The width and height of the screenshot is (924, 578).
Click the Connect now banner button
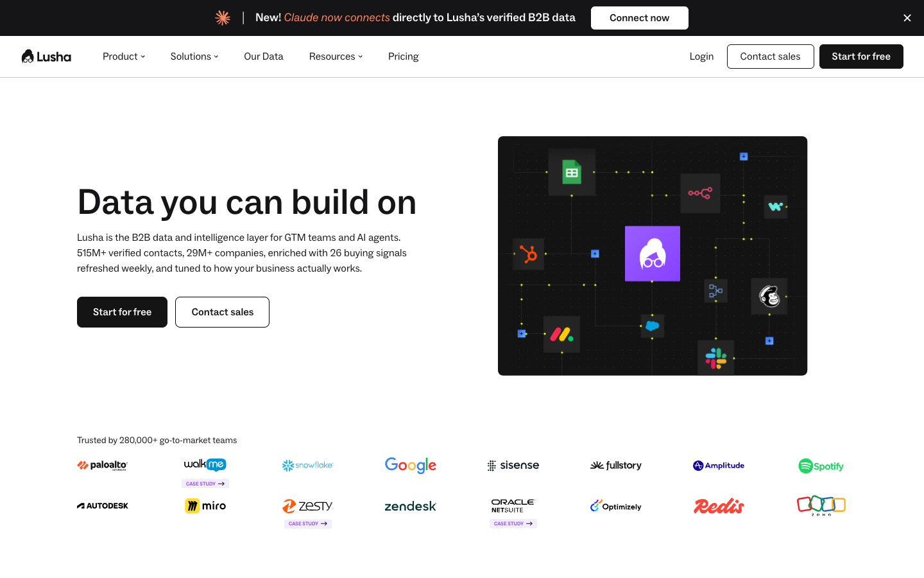(x=640, y=18)
